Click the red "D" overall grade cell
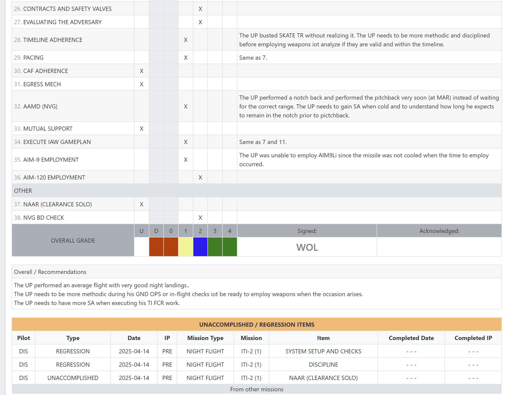532x395 pixels. click(156, 247)
